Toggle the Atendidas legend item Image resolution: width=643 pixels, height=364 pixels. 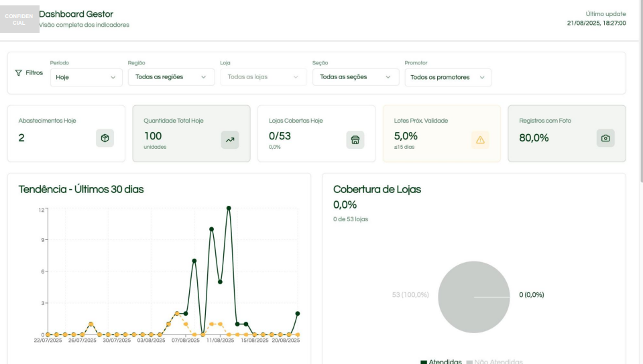coord(443,361)
